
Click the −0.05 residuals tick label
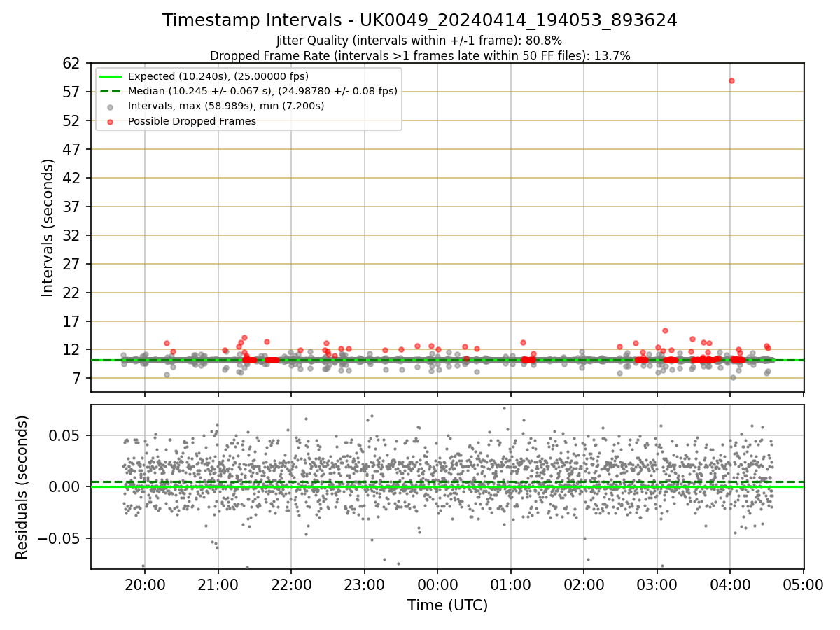click(x=59, y=538)
